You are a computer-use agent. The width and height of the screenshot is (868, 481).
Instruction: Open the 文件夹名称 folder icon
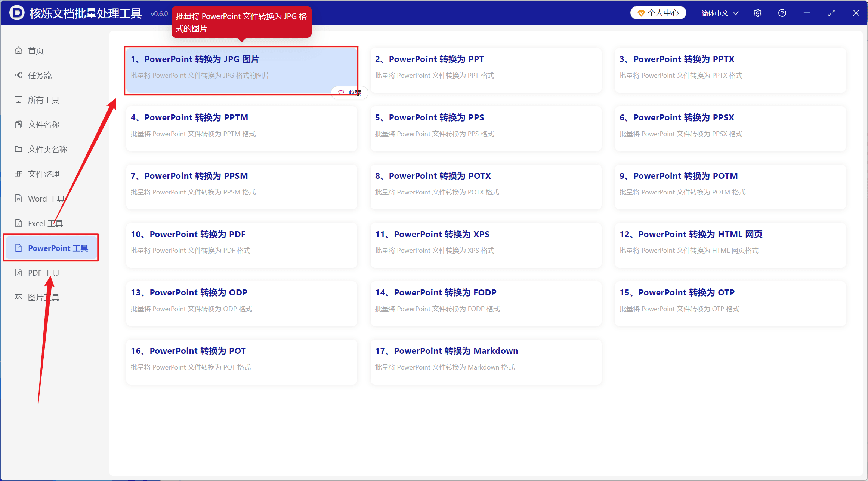click(18, 149)
